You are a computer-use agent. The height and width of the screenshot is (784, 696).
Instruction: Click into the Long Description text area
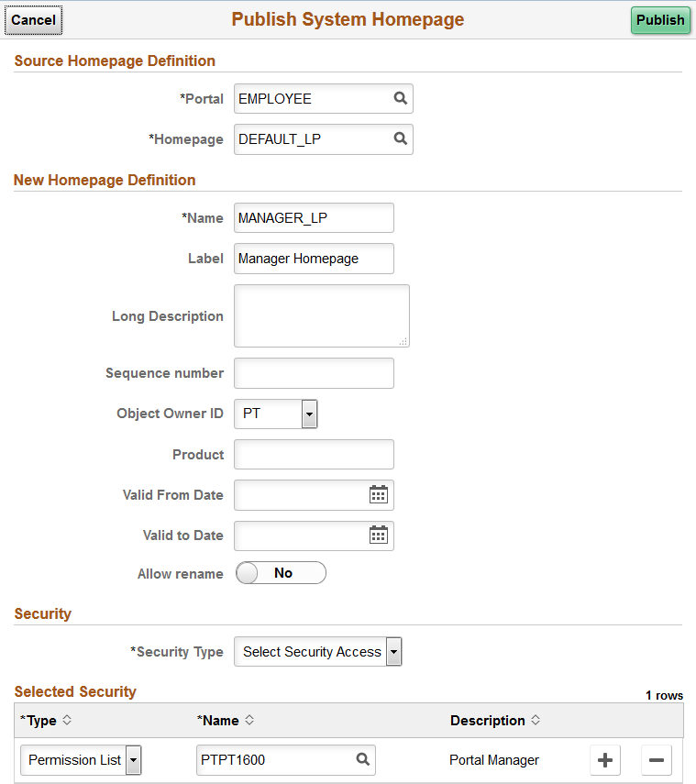322,316
